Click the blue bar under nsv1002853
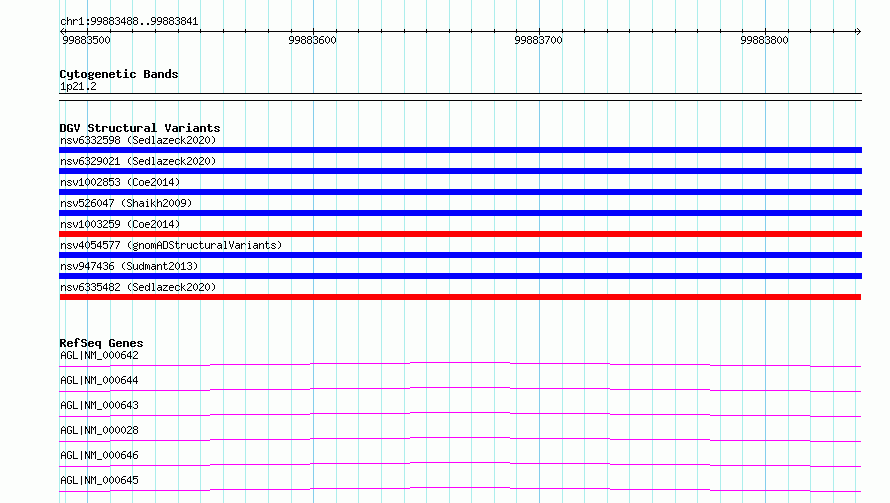890x503 pixels. pos(460,192)
